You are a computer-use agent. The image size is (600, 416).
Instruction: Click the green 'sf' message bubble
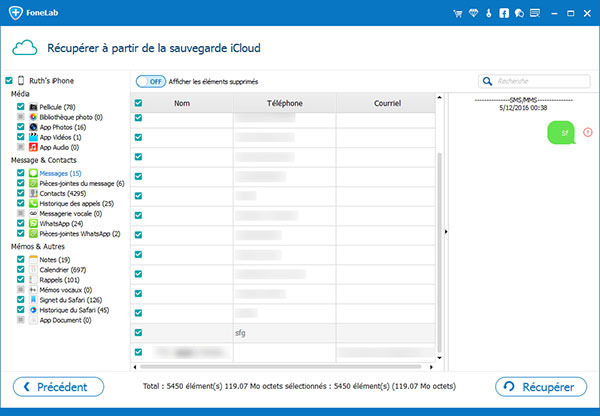(x=561, y=133)
